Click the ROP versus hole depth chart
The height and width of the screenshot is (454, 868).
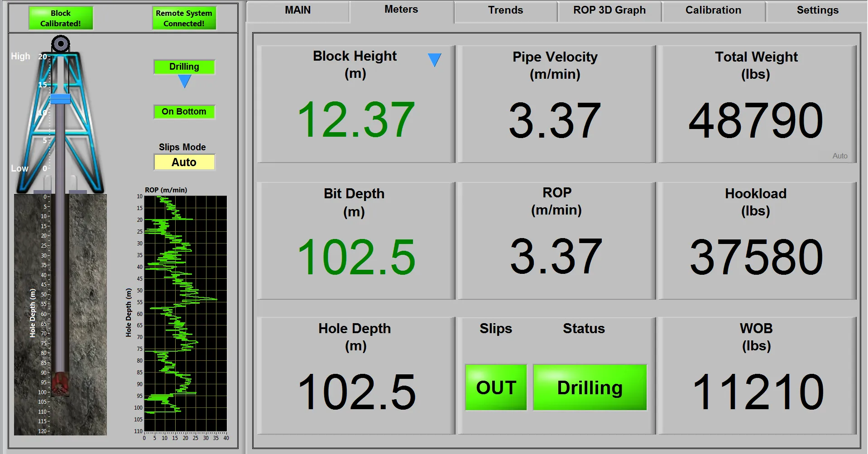(x=185, y=313)
